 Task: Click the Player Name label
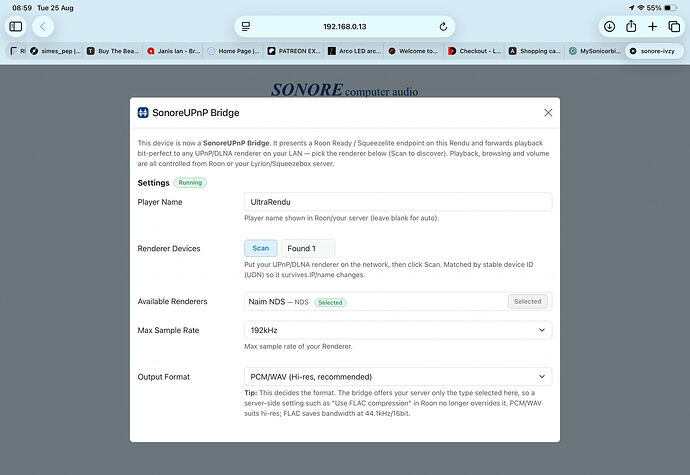tap(160, 202)
